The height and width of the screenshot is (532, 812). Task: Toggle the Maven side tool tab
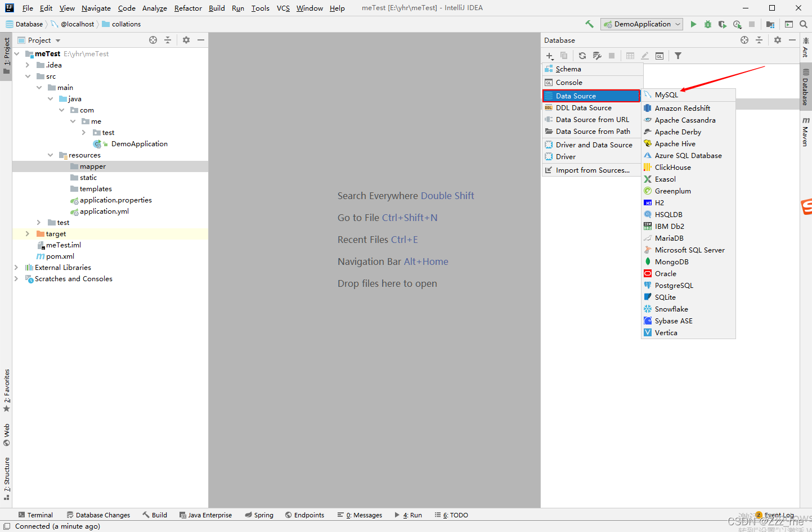click(806, 132)
